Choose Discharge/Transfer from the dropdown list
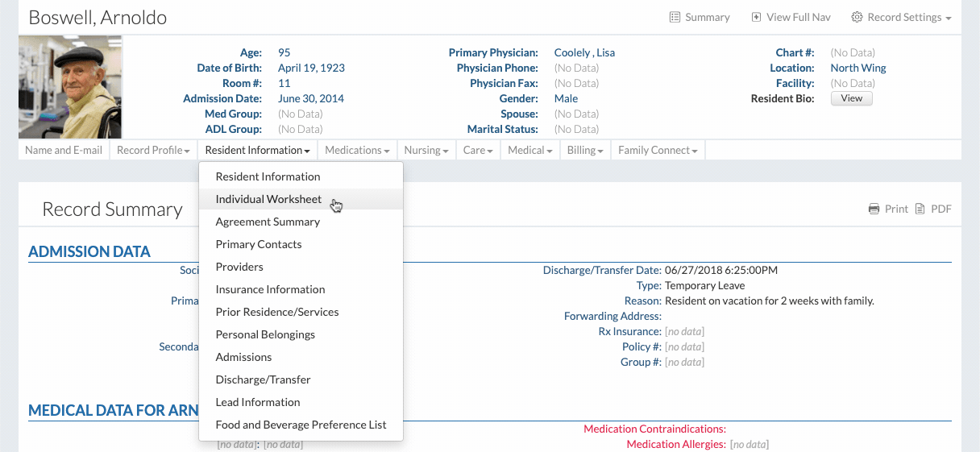Image resolution: width=980 pixels, height=452 pixels. click(x=263, y=379)
